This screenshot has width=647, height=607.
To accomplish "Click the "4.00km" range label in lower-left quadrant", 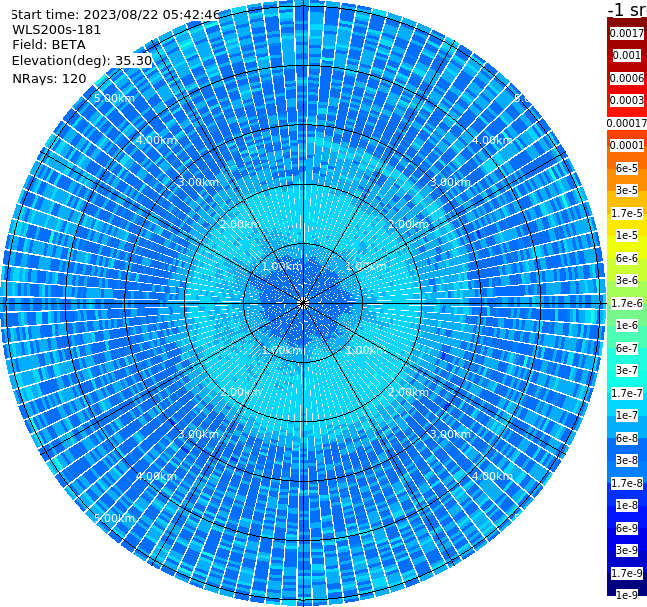I will pos(156,476).
